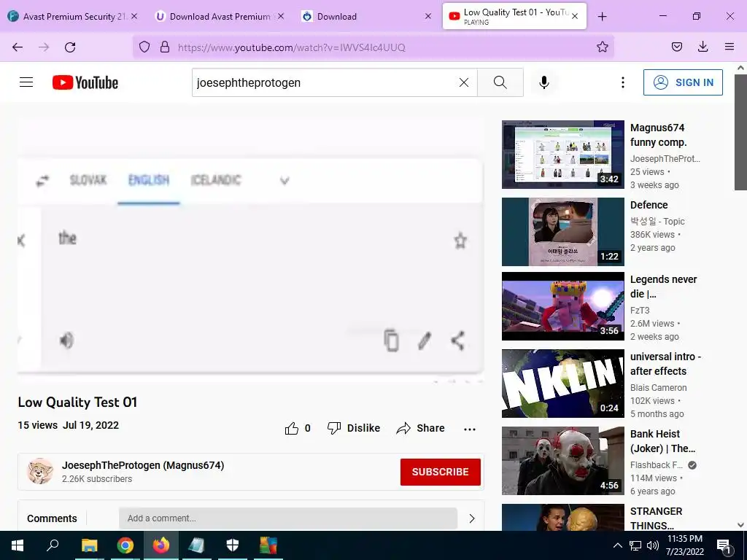
Task: Click the Add a comment field
Action: pos(287,518)
